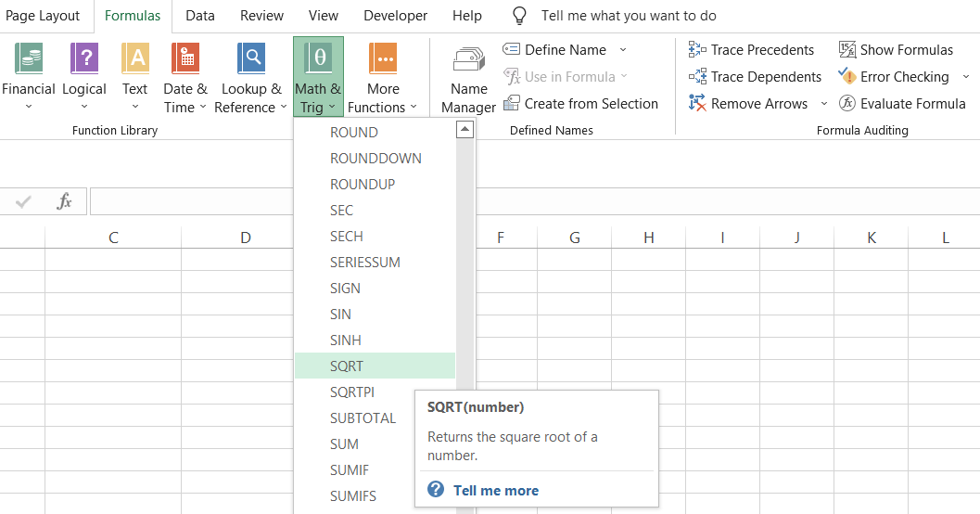Viewport: 980px width, 514px height.
Task: Select SQRT from the function list
Action: (x=347, y=366)
